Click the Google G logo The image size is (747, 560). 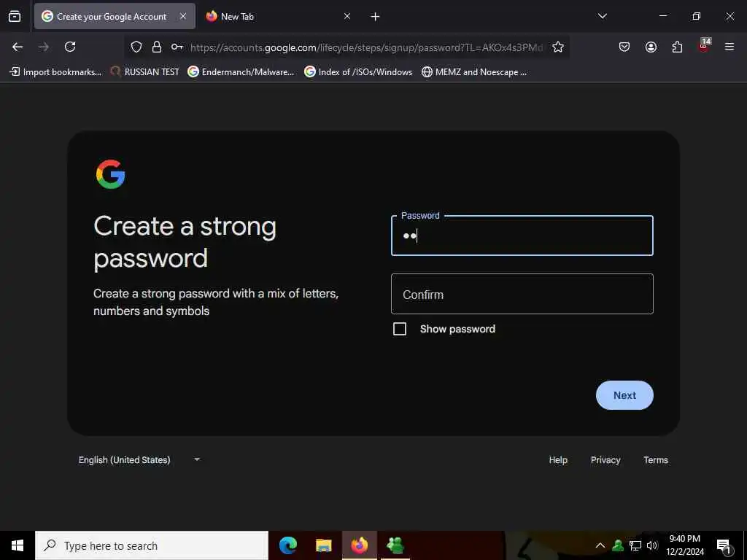point(111,174)
